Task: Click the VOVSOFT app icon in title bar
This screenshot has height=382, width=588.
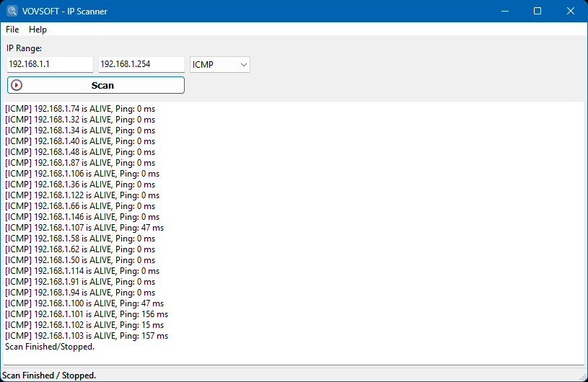Action: 12,12
